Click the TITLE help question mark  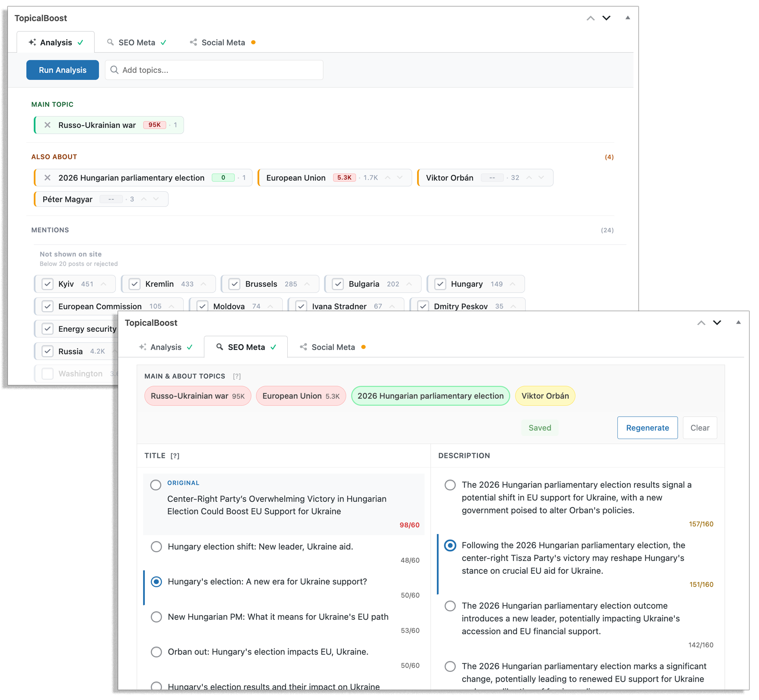175,456
